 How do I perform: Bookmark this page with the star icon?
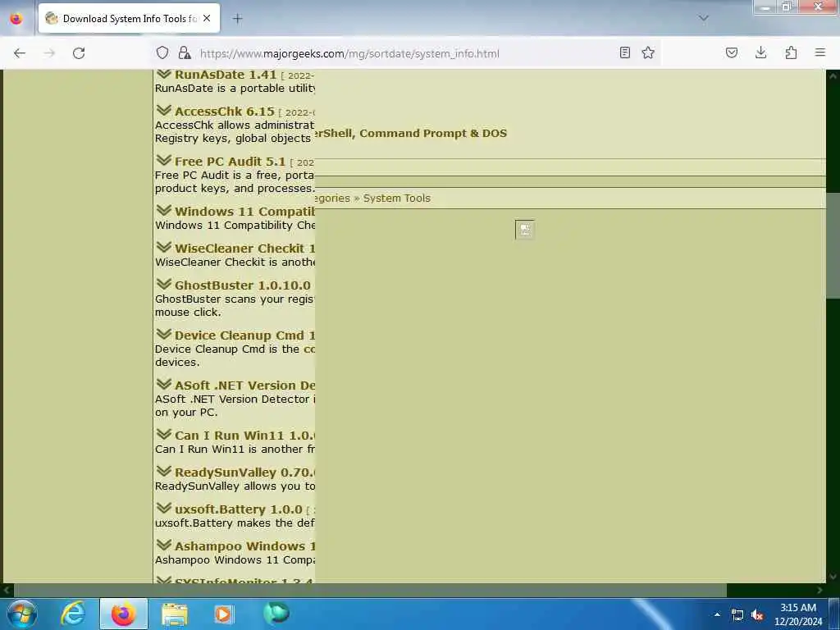pyautogui.click(x=648, y=52)
